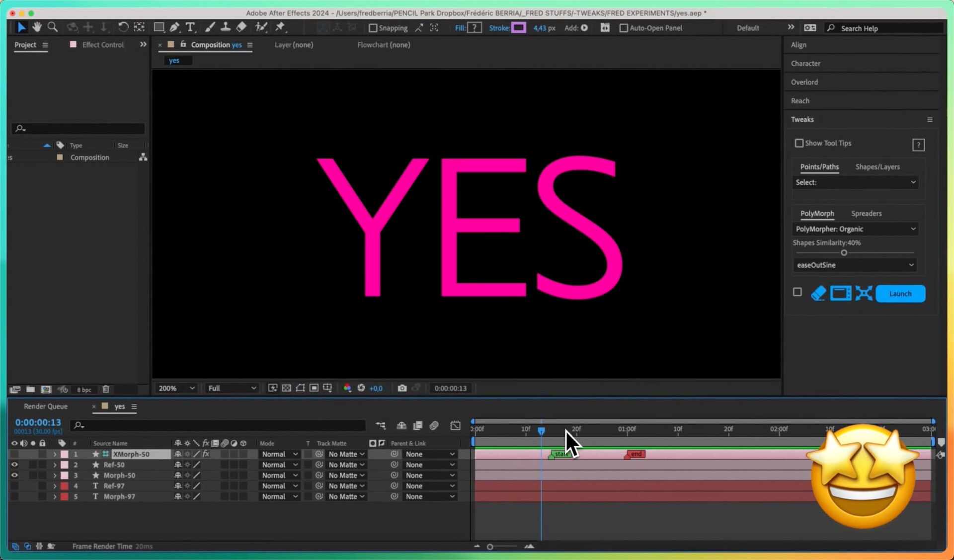
Task: Open the Render Queue tab
Action: point(46,406)
